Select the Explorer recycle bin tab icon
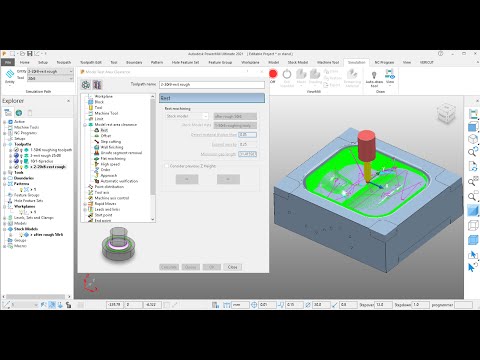This screenshot has width=480, height=360. pos(30,113)
